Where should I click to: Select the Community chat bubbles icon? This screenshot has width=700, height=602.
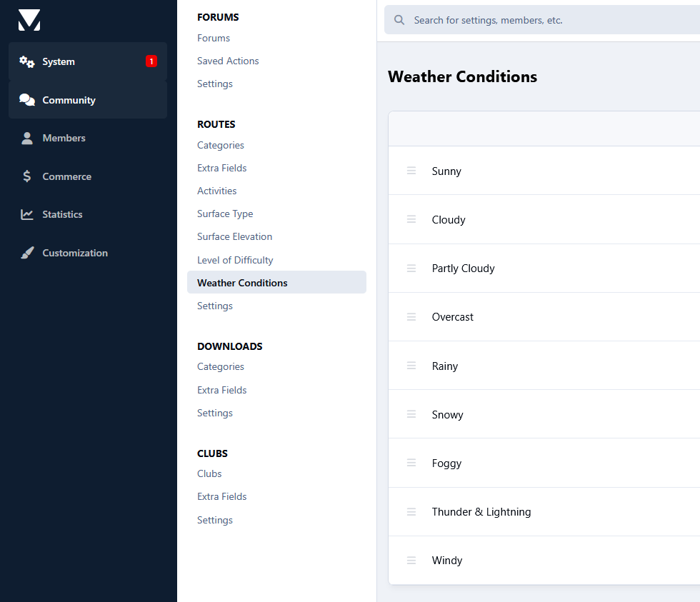(27, 100)
